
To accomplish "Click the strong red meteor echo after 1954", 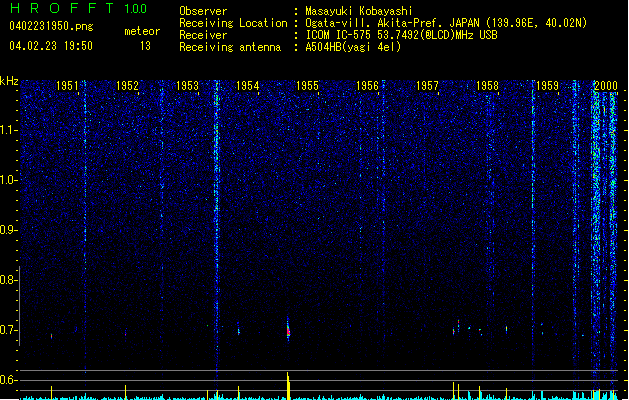I will 288,330.
